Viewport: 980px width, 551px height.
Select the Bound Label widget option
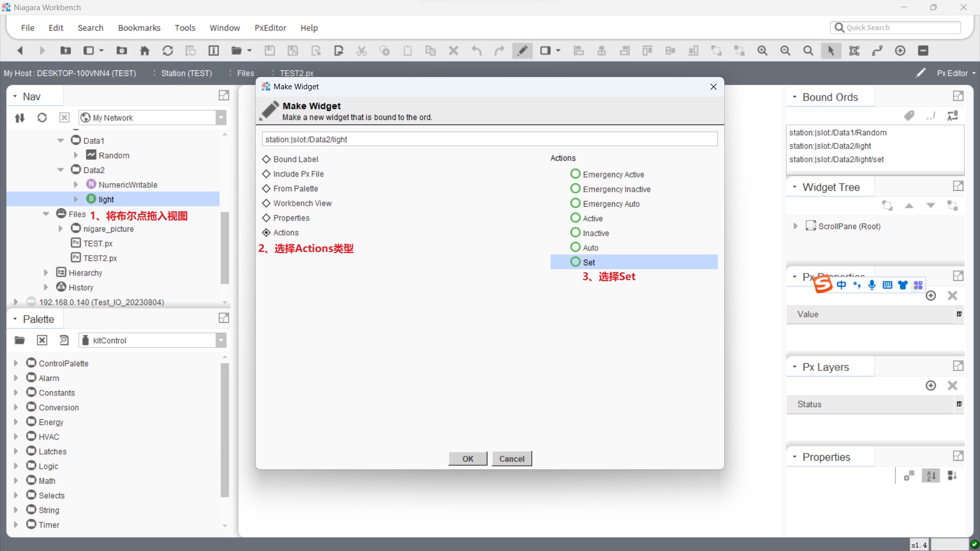coord(296,159)
